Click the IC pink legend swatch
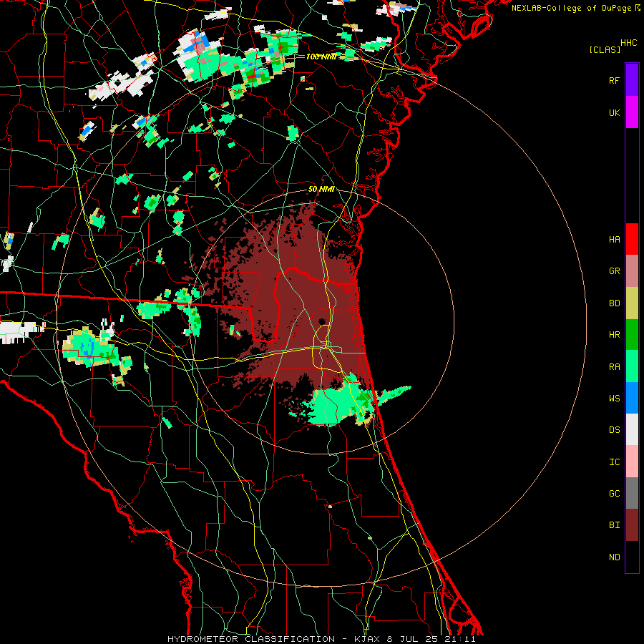Screen dimensions: 644x644 point(632,462)
